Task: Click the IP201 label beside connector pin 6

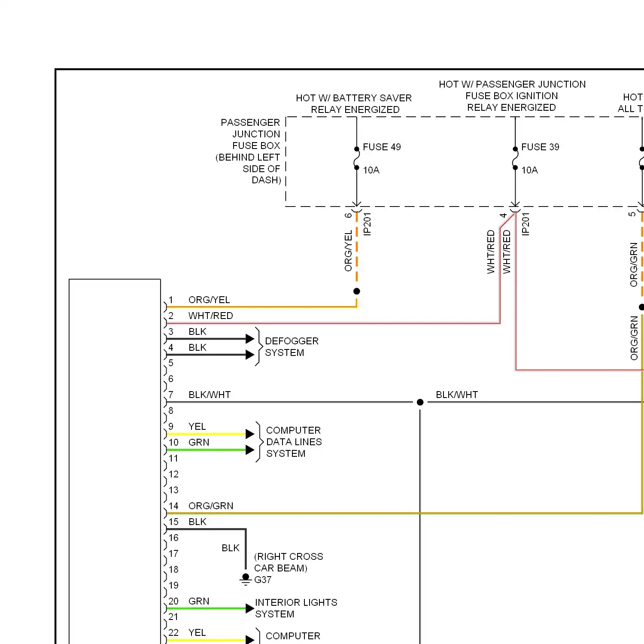Action: 367,224
